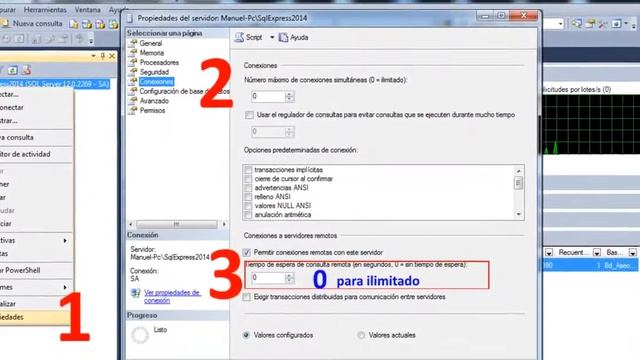Image resolution: width=640 pixels, height=360 pixels.
Task: Open 'Ver propiedades de conexión' link
Action: click(172, 296)
